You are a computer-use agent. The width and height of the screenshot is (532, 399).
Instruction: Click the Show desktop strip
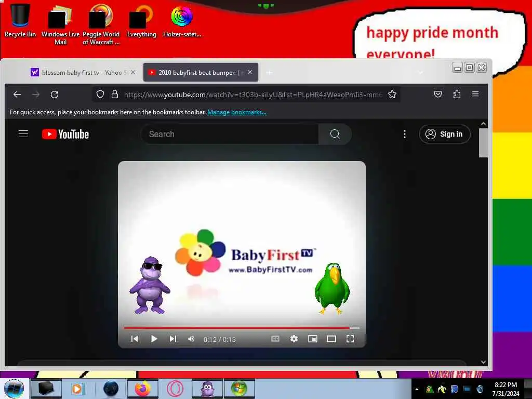pyautogui.click(x=528, y=389)
